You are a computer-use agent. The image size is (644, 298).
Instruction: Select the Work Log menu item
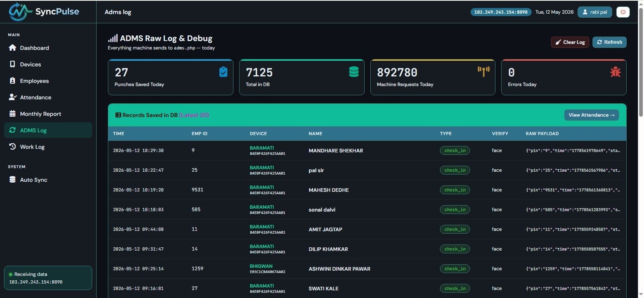coord(48,146)
